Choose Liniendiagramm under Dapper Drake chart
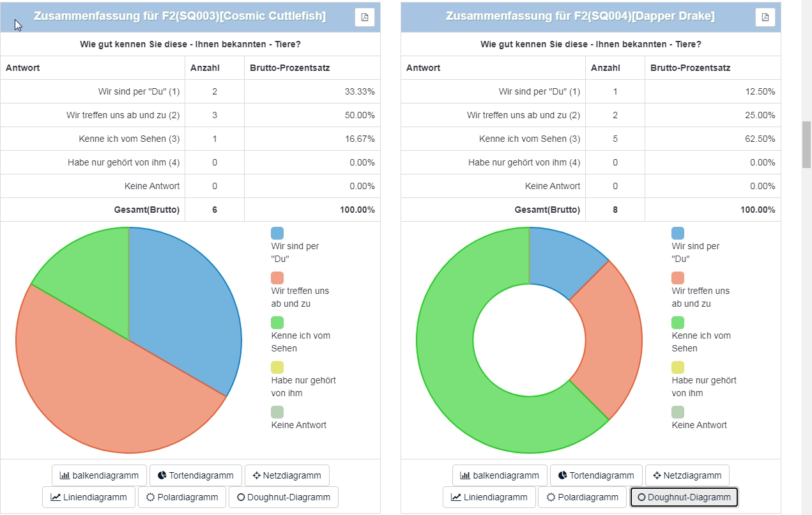812x515 pixels. [x=489, y=497]
